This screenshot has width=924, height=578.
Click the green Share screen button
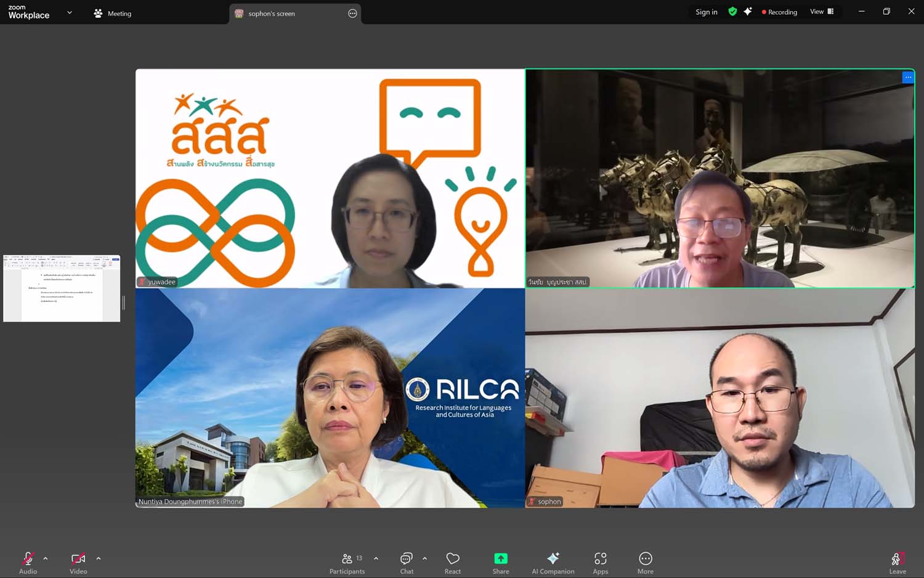tap(501, 561)
